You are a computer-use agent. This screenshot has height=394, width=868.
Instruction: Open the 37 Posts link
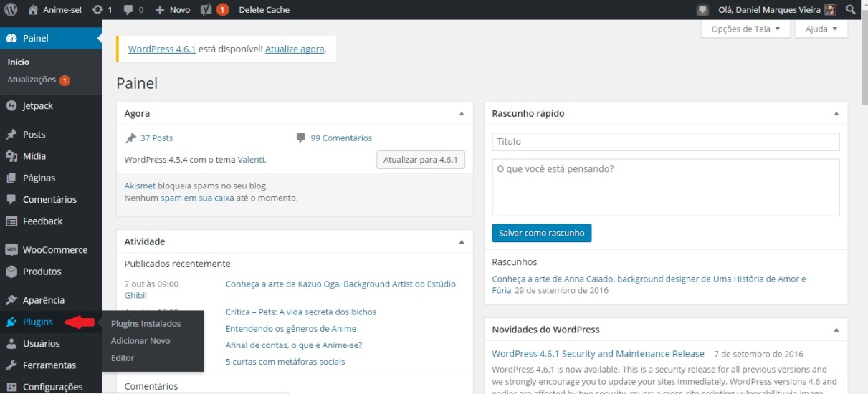156,138
